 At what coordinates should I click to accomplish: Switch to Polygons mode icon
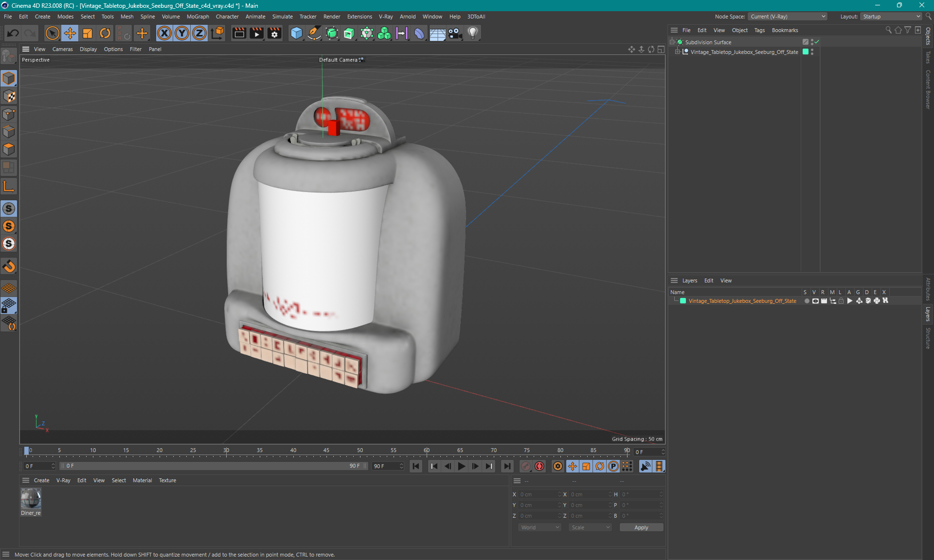9,149
